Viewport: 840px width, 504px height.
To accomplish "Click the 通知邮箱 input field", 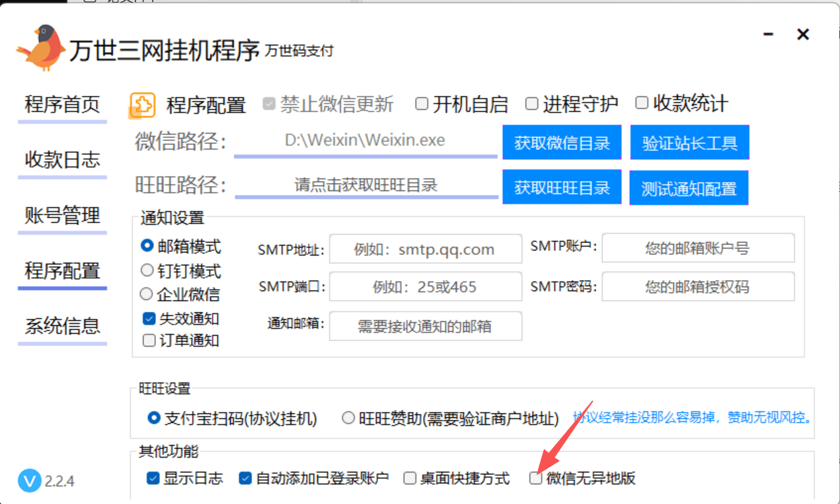I will click(426, 326).
